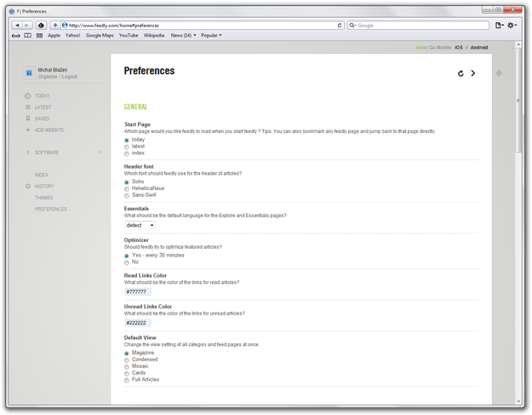Click the reload icon inside the address bar

click(340, 25)
